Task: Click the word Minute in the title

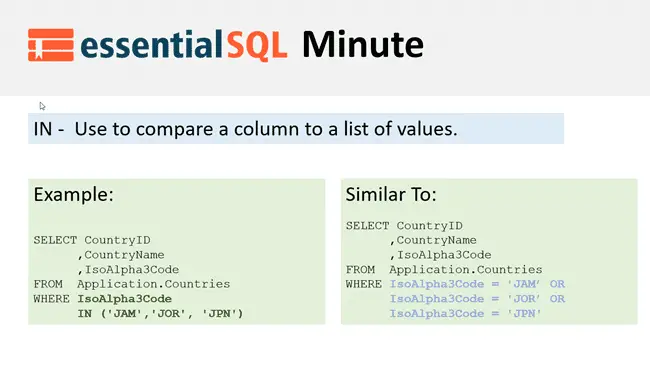Action: [363, 44]
